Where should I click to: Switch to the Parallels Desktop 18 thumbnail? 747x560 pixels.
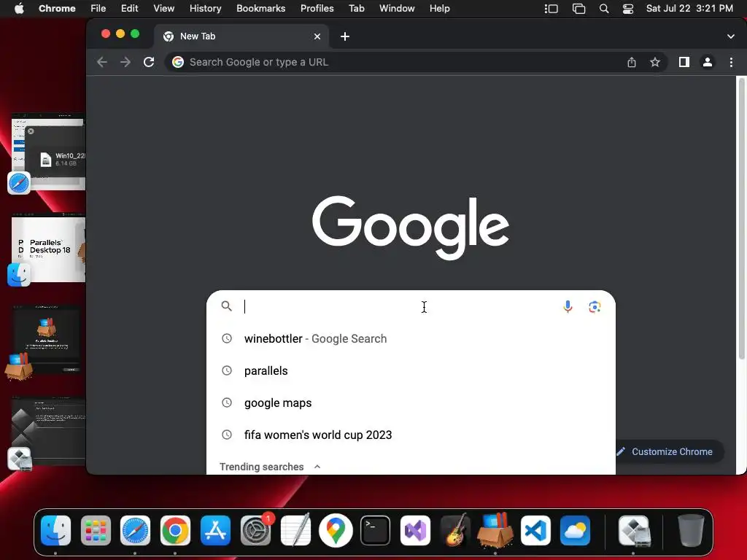[48, 248]
